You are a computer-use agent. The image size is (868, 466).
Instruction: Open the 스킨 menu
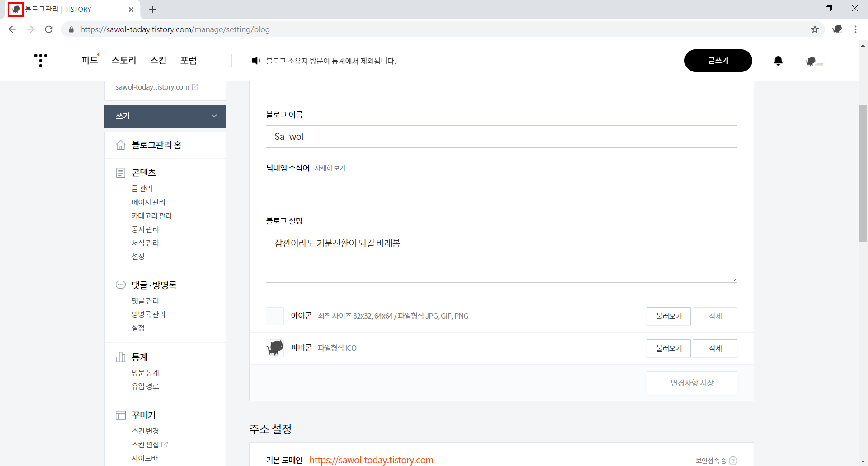[x=158, y=60]
